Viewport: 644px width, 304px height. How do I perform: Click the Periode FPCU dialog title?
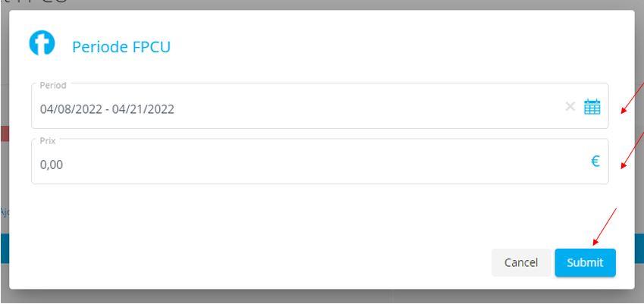[121, 47]
